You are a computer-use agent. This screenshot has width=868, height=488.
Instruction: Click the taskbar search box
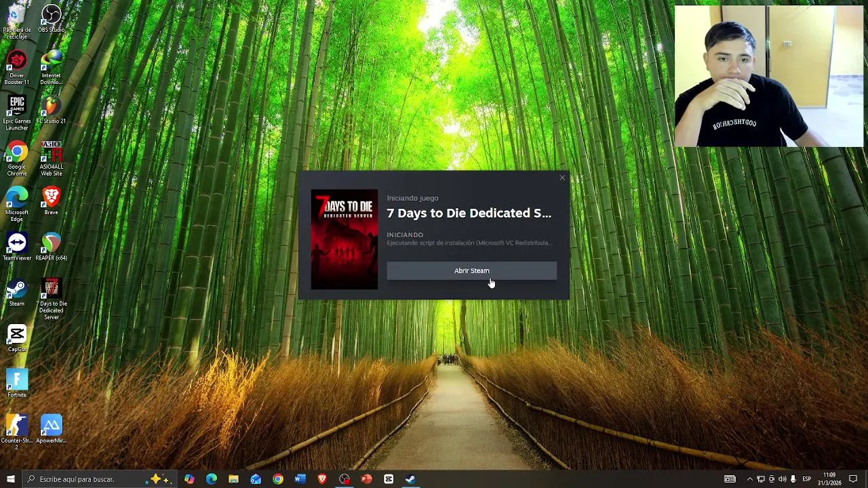[99, 479]
